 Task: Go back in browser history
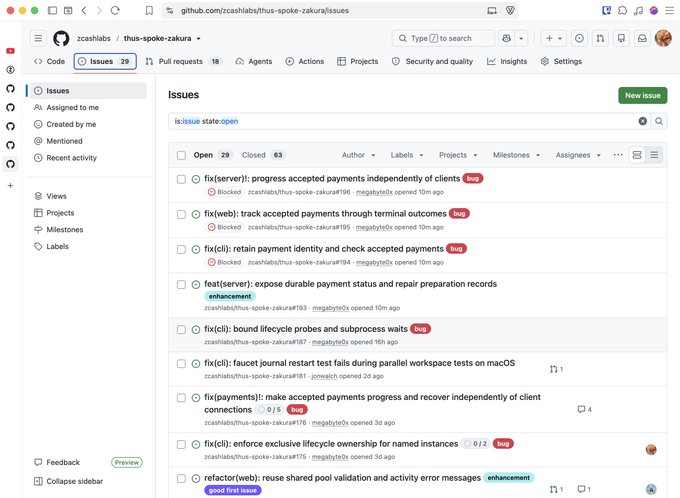[84, 10]
